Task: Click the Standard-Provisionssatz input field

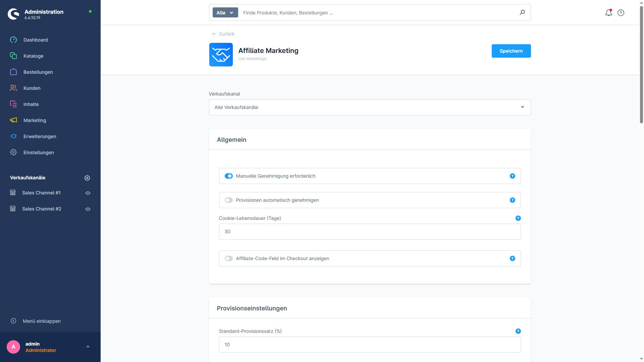Action: tap(370, 345)
